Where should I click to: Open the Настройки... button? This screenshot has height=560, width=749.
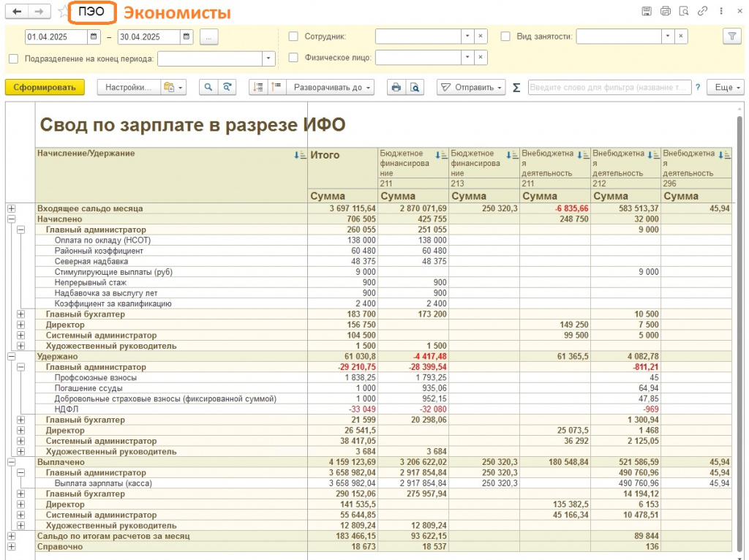129,88
